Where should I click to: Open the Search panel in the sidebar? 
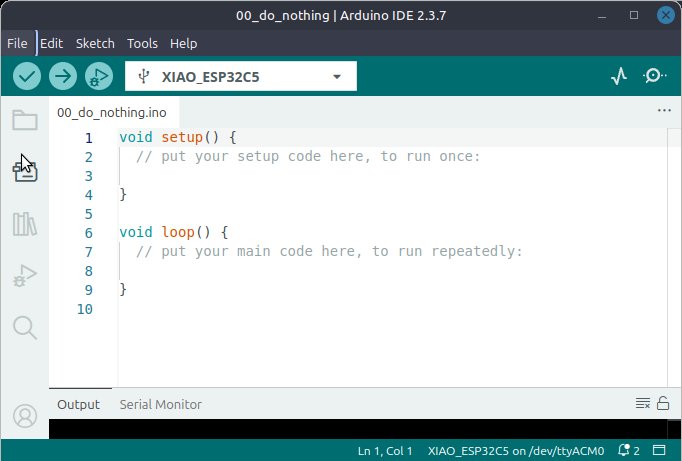tap(25, 327)
